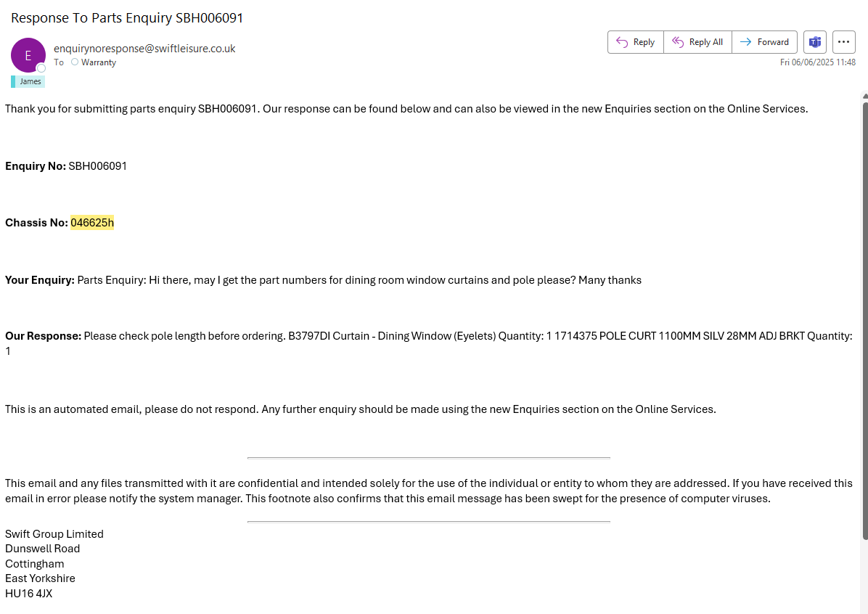Click the HU16 4JX postcode line
Viewport: 868px width, 614px height.
pyautogui.click(x=29, y=594)
